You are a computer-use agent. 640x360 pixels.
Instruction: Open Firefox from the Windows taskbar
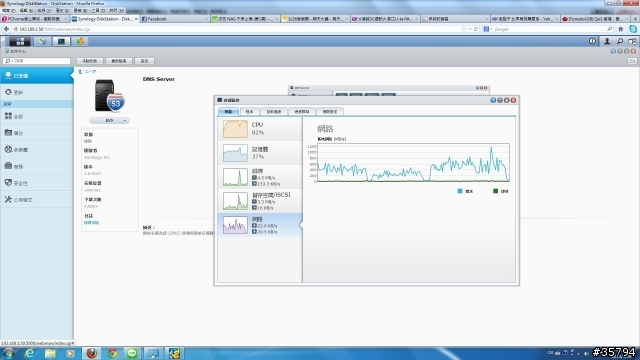tap(91, 353)
